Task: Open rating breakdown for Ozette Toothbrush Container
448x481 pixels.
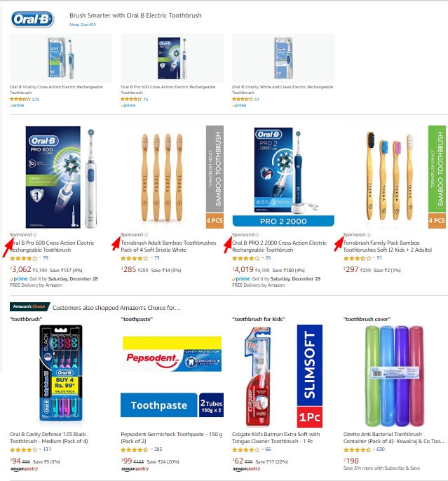Action: click(374, 449)
